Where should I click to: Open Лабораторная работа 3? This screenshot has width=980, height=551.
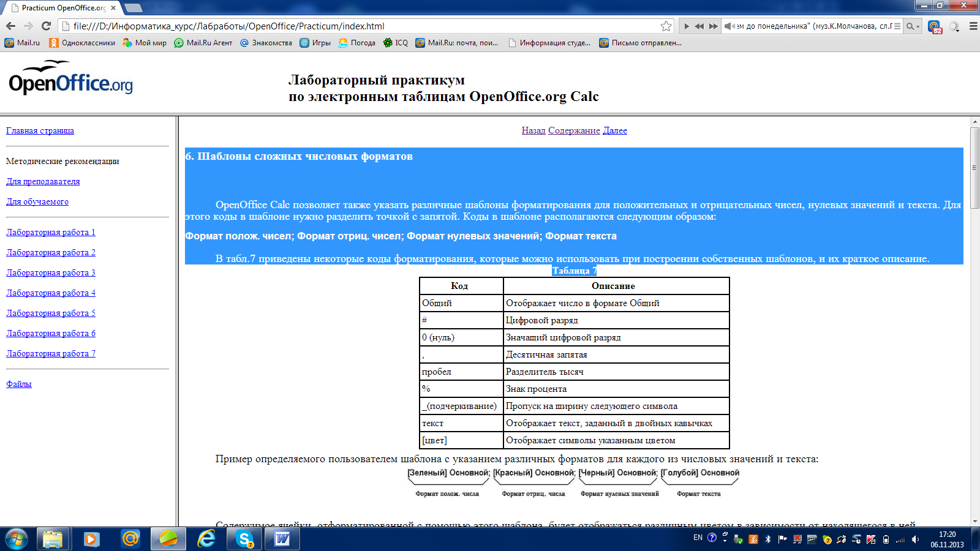[x=51, y=272]
